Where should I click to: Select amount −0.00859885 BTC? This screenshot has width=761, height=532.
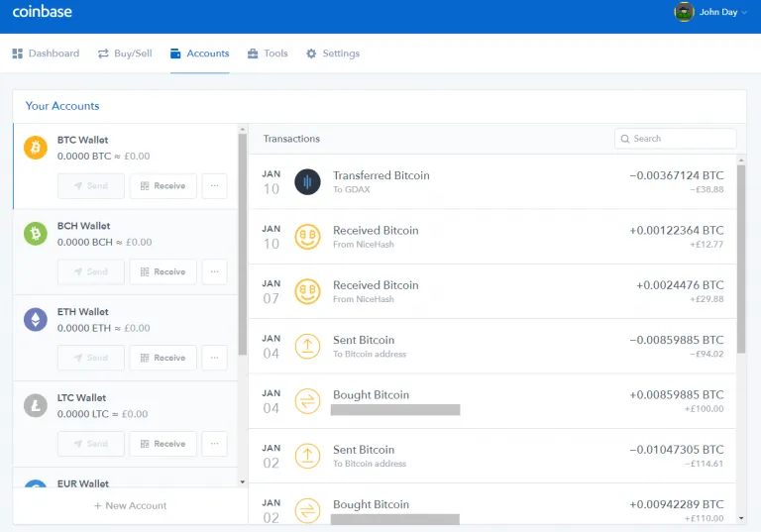click(677, 340)
